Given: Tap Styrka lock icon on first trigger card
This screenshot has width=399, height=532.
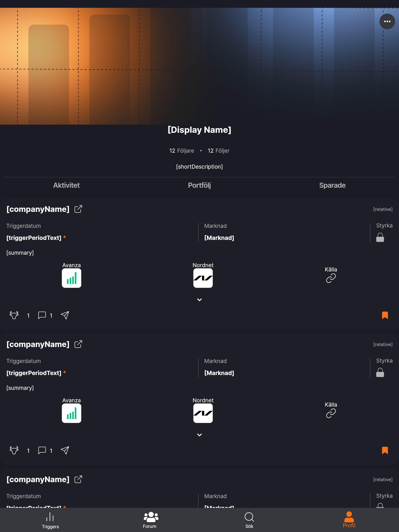Looking at the screenshot, I should (x=380, y=237).
